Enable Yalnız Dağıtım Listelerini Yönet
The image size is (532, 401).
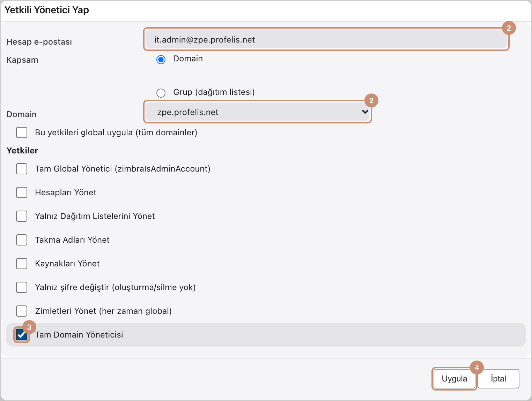(22, 216)
